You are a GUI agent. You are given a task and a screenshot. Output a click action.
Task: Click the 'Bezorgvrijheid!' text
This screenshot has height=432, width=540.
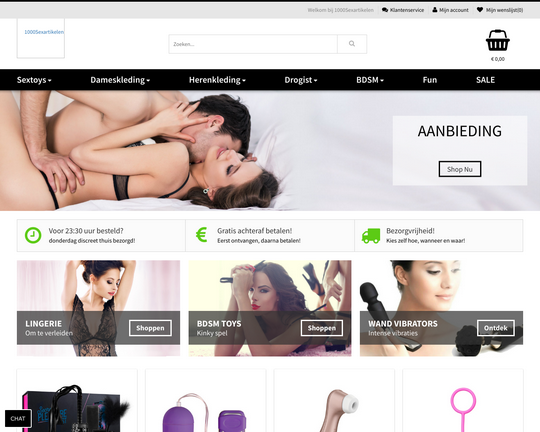[410, 231]
